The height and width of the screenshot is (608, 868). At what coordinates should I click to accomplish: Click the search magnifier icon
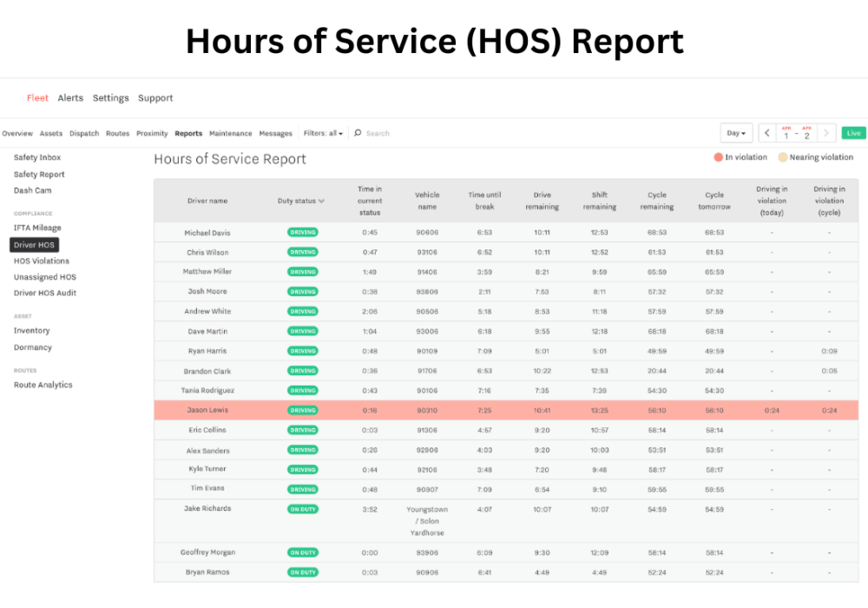[358, 134]
